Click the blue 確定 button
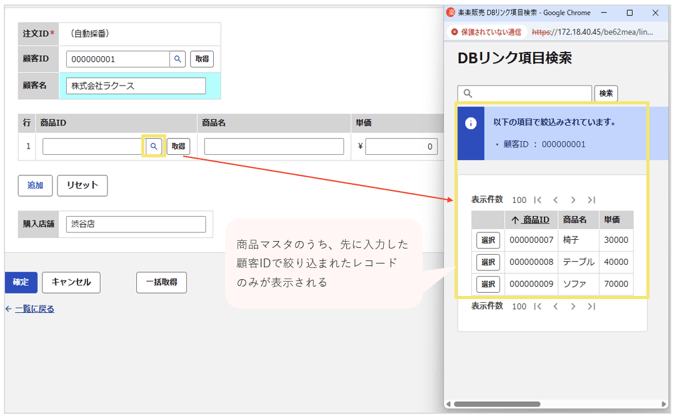Screen dimensions: 677x419 click(x=21, y=283)
